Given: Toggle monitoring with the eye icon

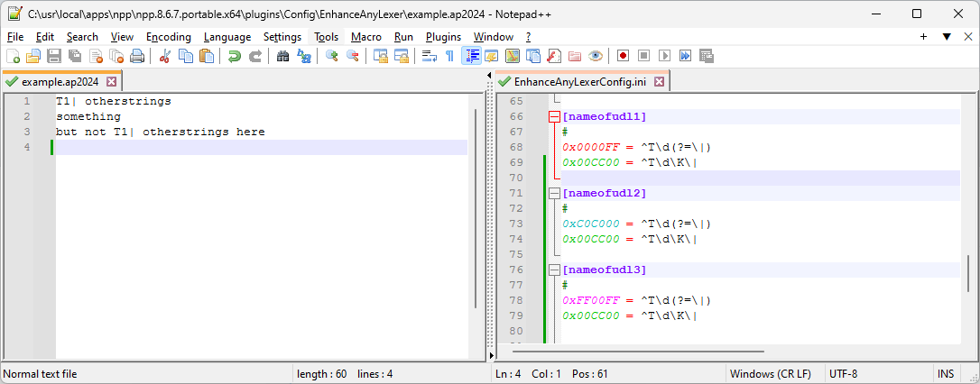Looking at the screenshot, I should pos(596,56).
